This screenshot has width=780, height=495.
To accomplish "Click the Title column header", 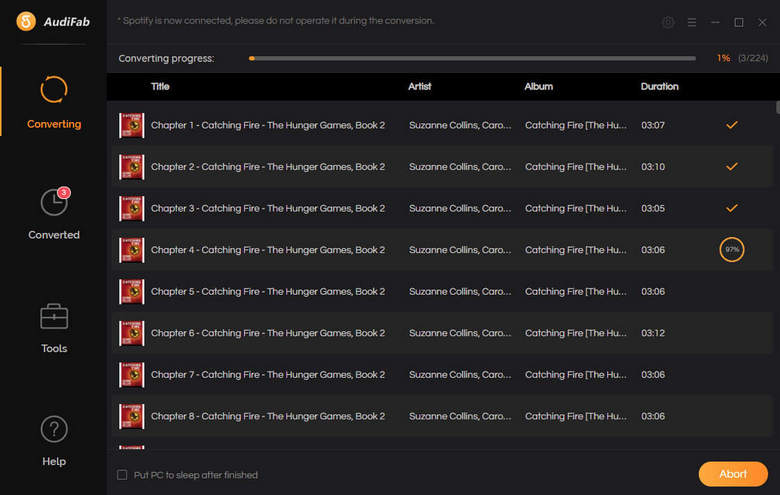I will pyautogui.click(x=160, y=87).
